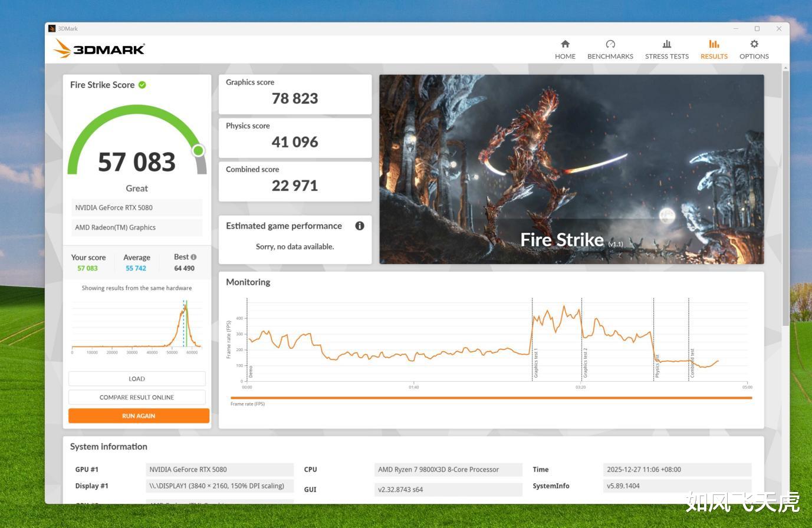This screenshot has width=812, height=528.
Task: Click the GPU #1 value in System information
Action: (x=219, y=470)
